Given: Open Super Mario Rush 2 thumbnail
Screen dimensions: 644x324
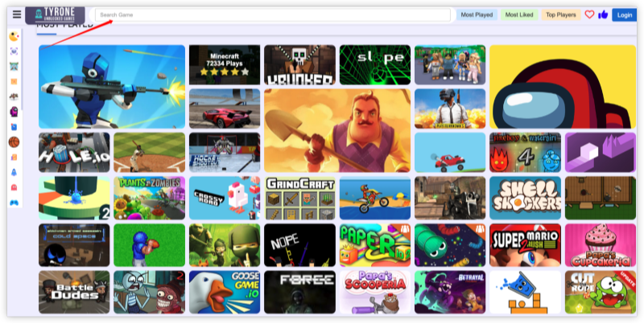Looking at the screenshot, I should (x=525, y=245).
